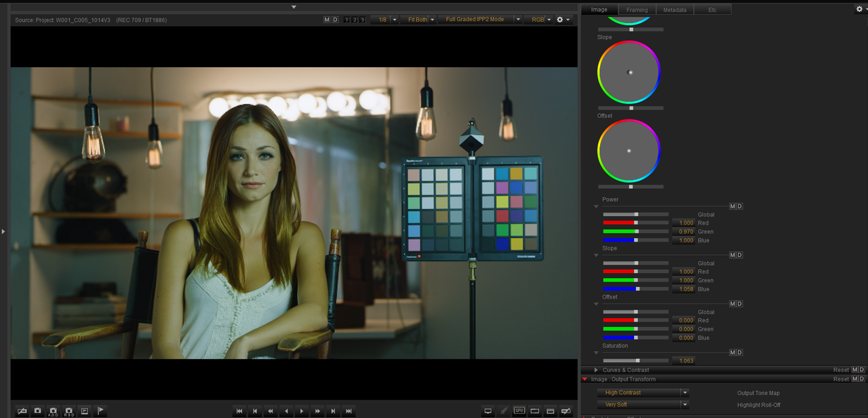This screenshot has width=868, height=418.
Task: Click the external monitor icon
Action: click(x=488, y=411)
